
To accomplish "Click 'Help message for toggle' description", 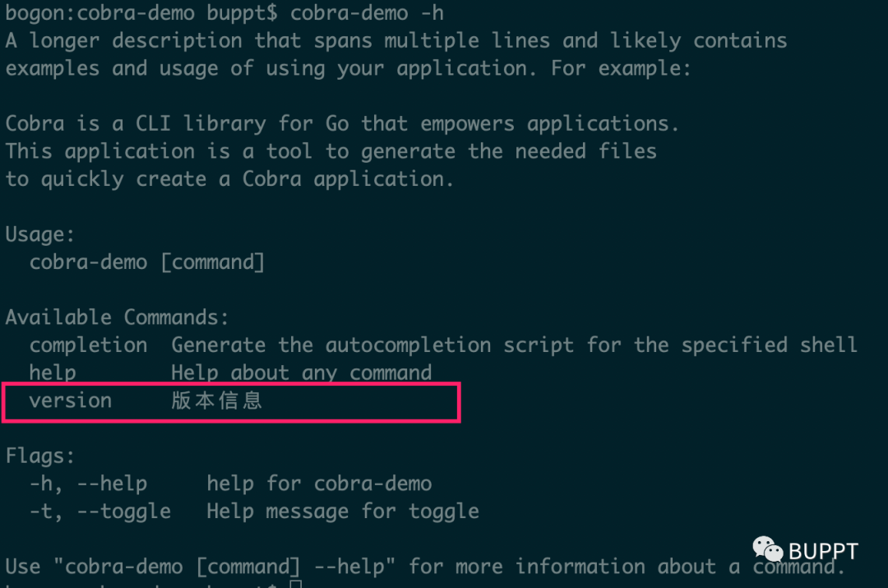I will (x=343, y=512).
